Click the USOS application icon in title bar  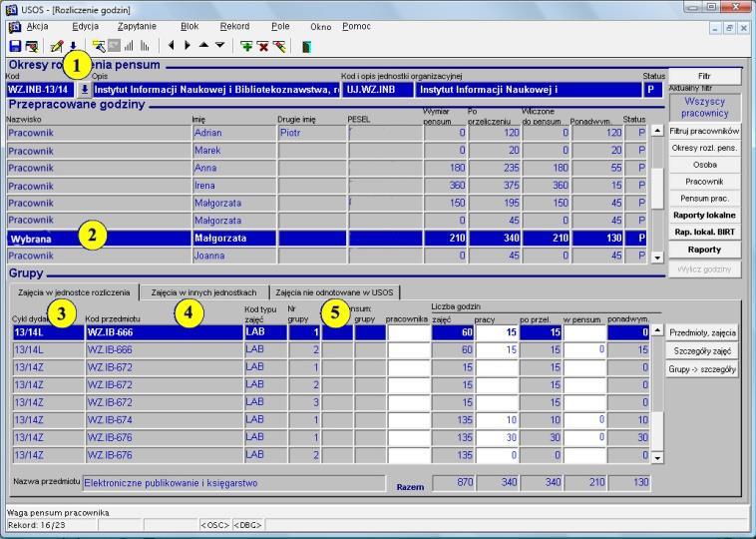[12, 9]
